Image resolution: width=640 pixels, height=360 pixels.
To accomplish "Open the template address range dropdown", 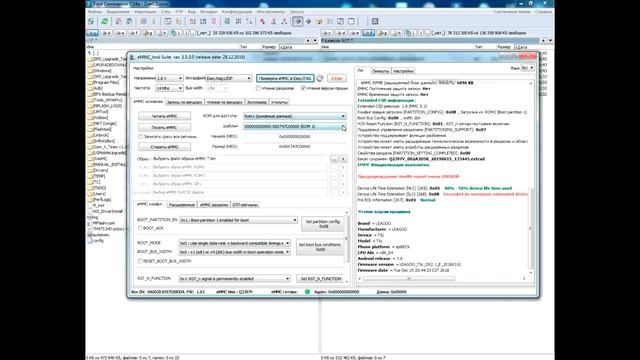I will click(295, 127).
